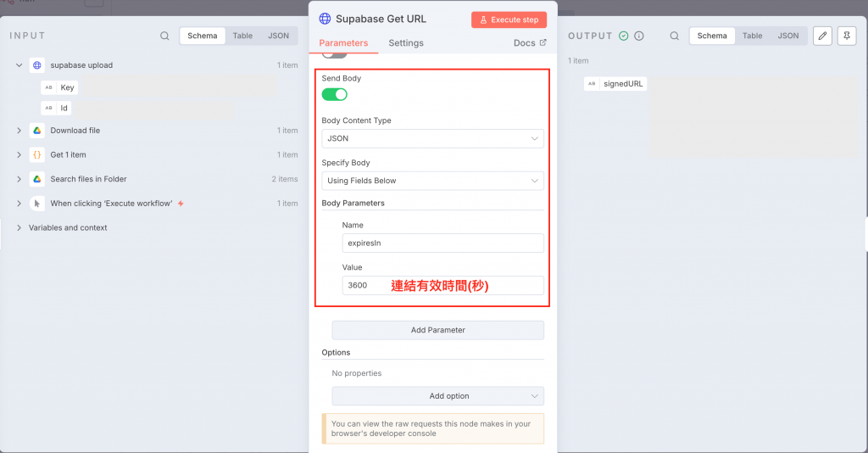868x453 pixels.
Task: Click the green output success check icon
Action: [x=624, y=36]
